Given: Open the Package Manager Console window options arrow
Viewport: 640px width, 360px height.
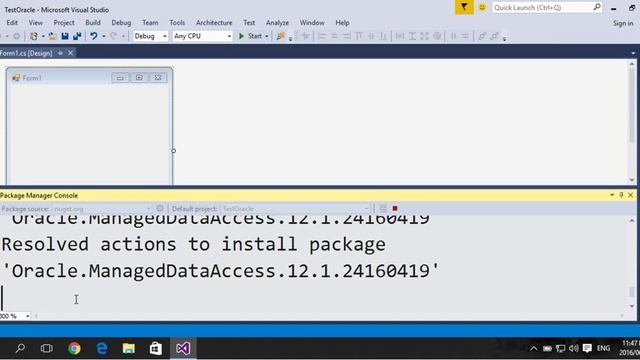Looking at the screenshot, I should click(x=612, y=195).
